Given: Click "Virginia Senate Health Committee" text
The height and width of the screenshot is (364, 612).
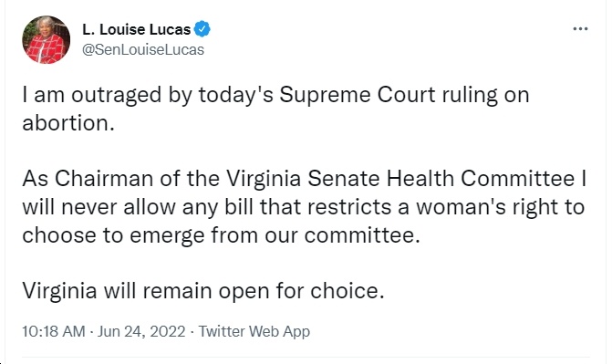Looking at the screenshot, I should pos(400,179).
